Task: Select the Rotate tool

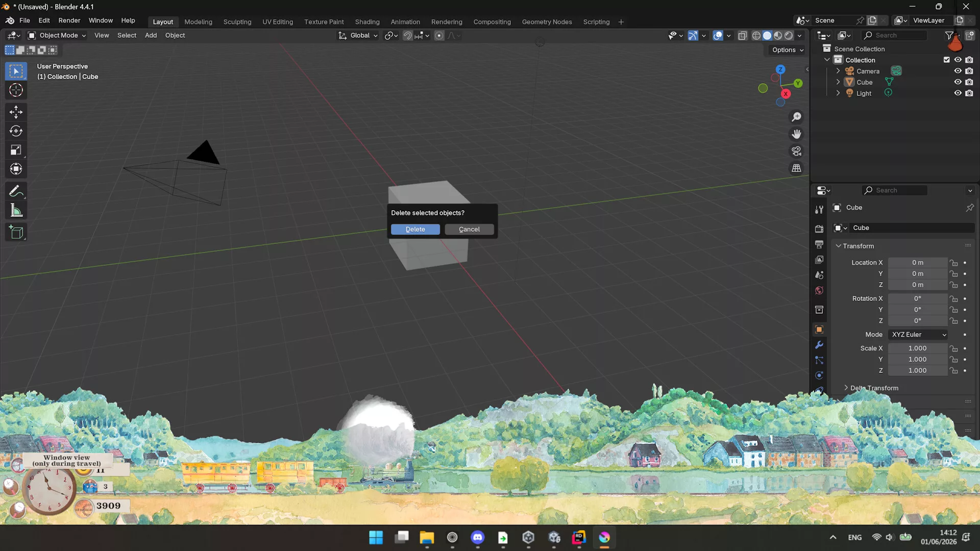Action: tap(16, 131)
